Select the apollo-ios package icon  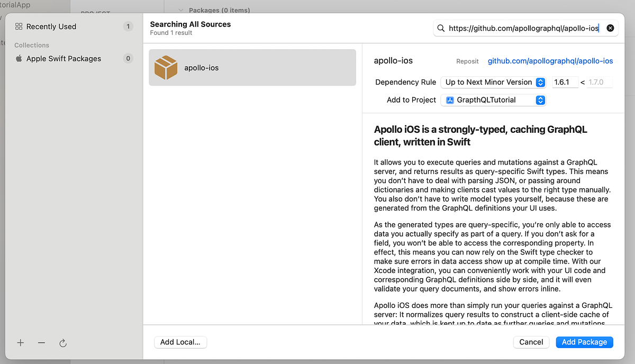[166, 67]
